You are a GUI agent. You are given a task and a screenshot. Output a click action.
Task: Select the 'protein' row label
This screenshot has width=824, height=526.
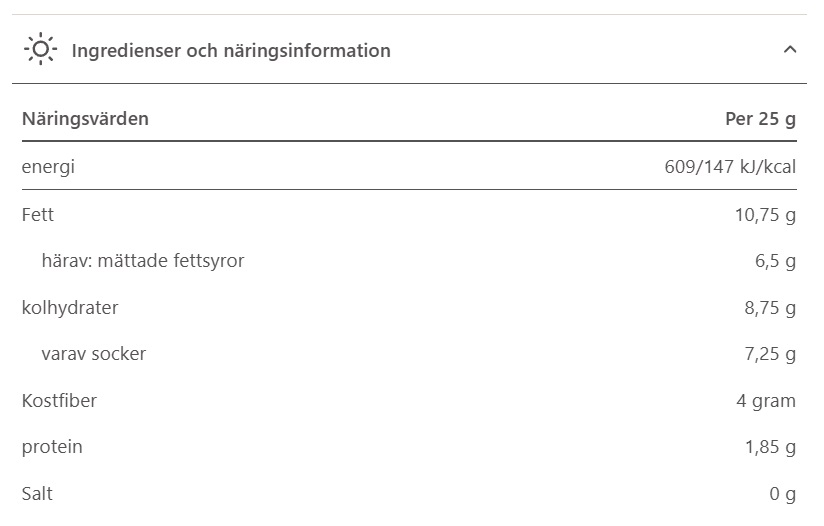point(52,447)
